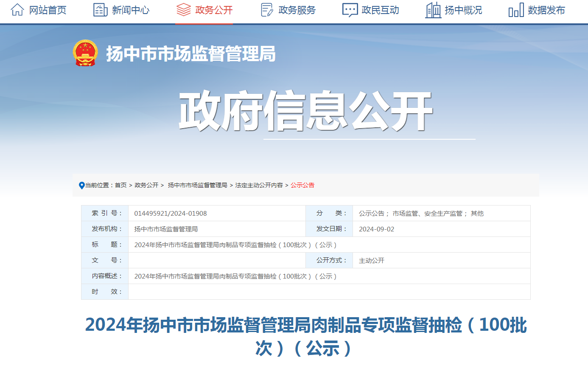
Task: Go to 政民互动 in navigation
Action: click(x=380, y=10)
